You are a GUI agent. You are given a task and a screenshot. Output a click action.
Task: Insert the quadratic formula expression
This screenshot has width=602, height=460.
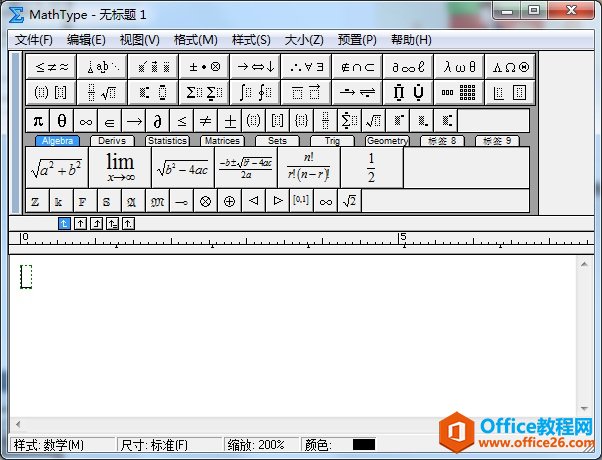[246, 168]
